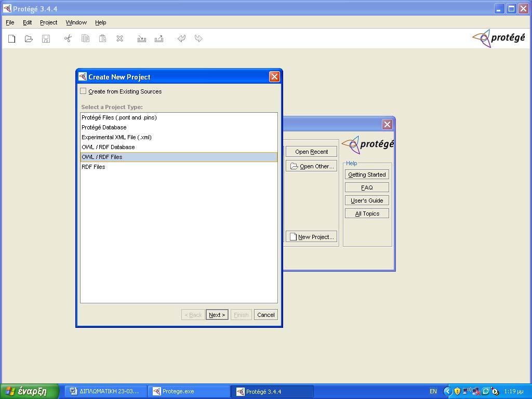Close the welcome dialog behind

click(387, 125)
